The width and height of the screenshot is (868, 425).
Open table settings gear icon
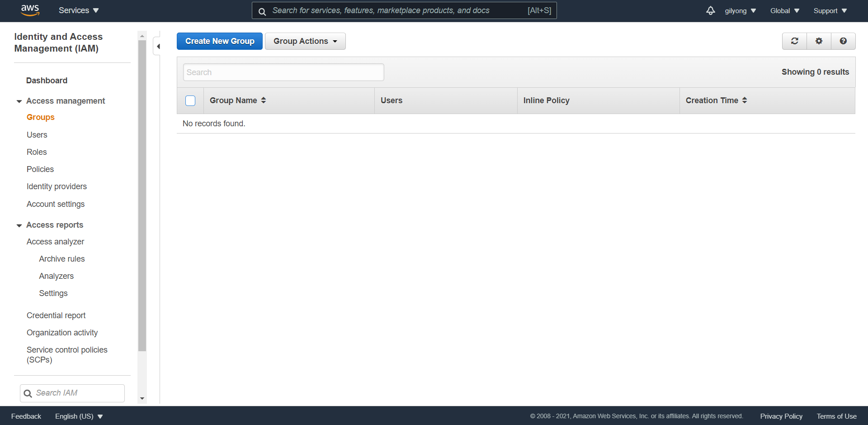[x=819, y=41]
